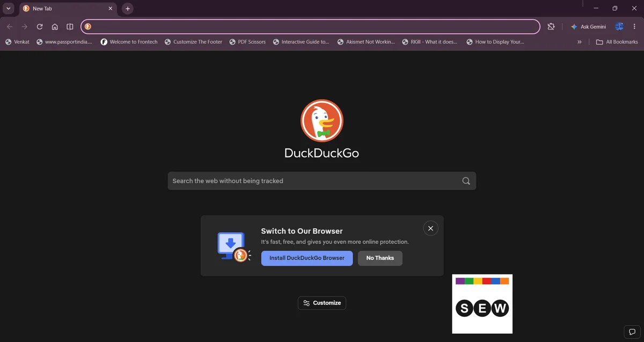The image size is (644, 342).
Task: Minimize the browser window
Action: pos(596,8)
